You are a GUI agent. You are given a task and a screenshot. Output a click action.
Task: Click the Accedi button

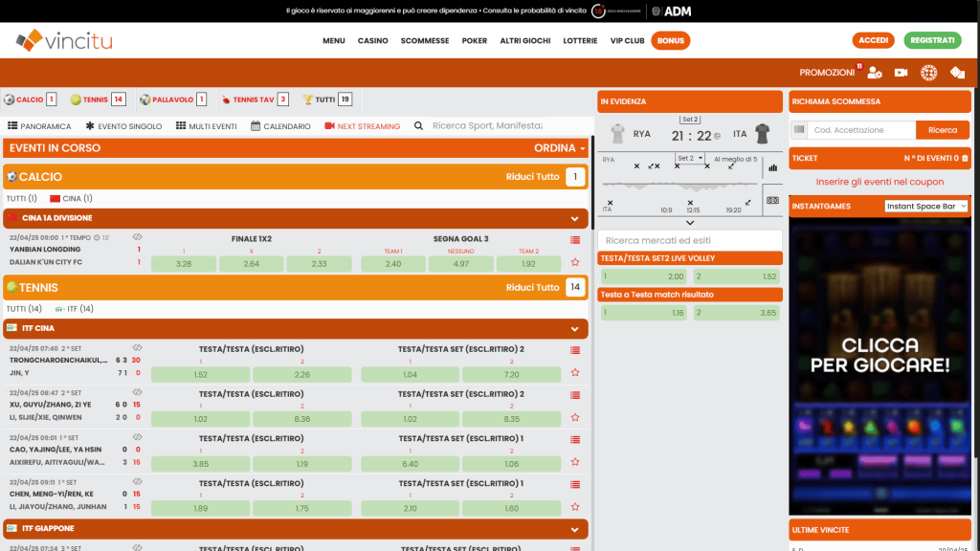(x=873, y=41)
